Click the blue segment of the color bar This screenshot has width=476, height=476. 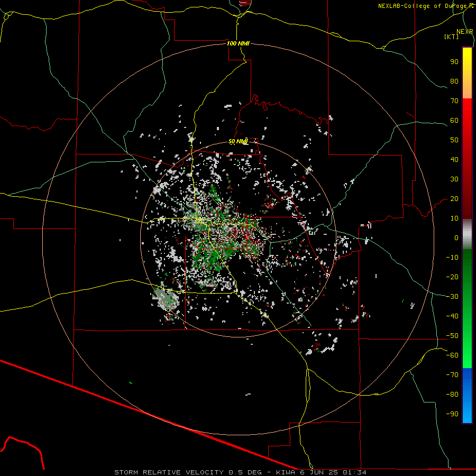[x=467, y=395]
